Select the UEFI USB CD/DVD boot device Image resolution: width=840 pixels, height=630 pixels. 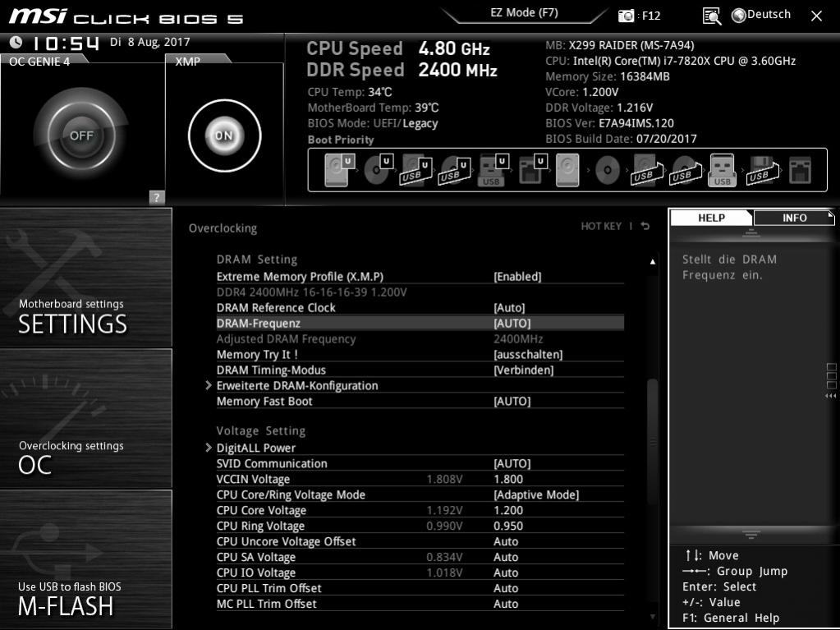[x=455, y=171]
